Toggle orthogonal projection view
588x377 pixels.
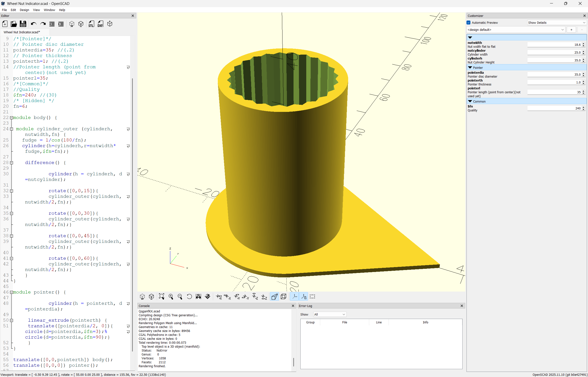tap(284, 297)
